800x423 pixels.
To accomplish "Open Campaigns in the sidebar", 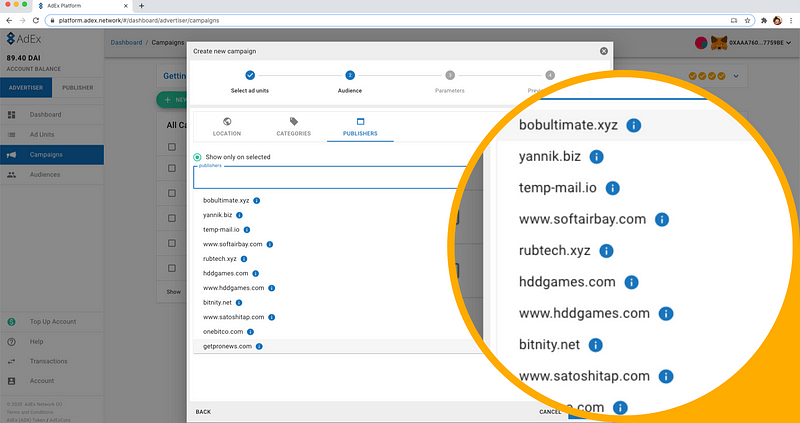I will click(x=52, y=155).
